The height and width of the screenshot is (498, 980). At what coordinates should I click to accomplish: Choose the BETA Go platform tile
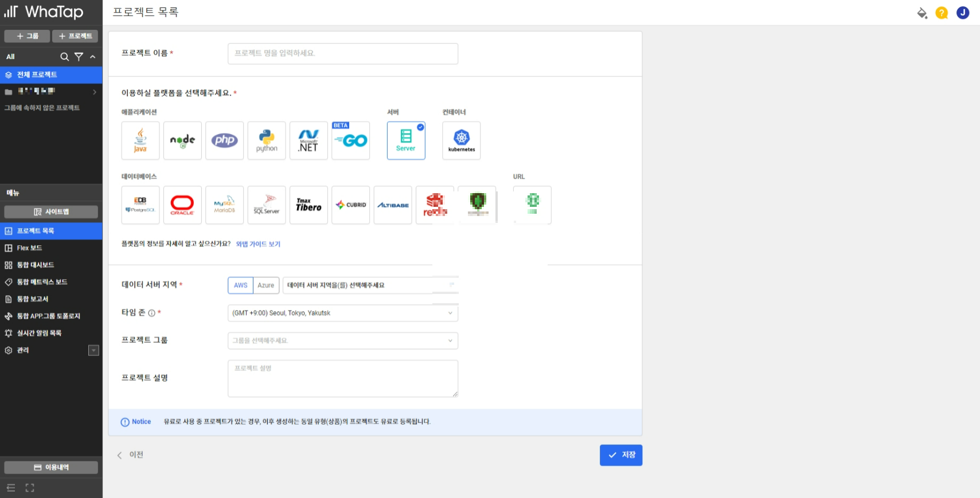[x=350, y=140]
